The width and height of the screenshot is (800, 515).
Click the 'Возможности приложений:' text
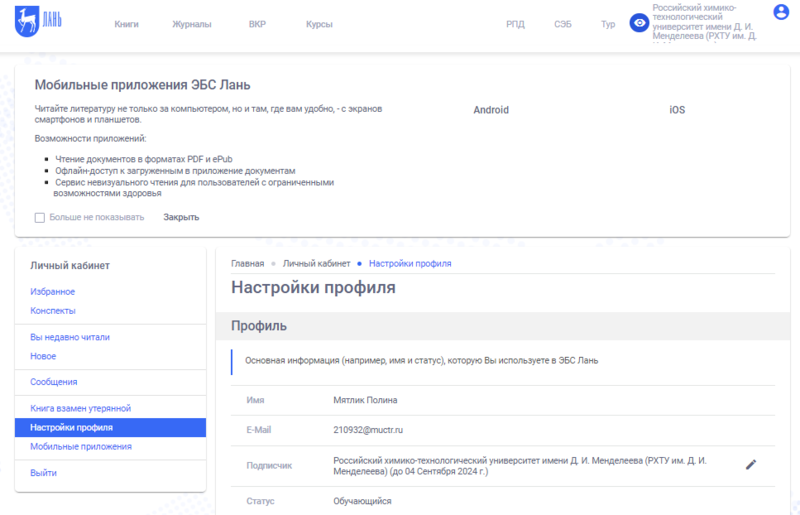click(90, 139)
